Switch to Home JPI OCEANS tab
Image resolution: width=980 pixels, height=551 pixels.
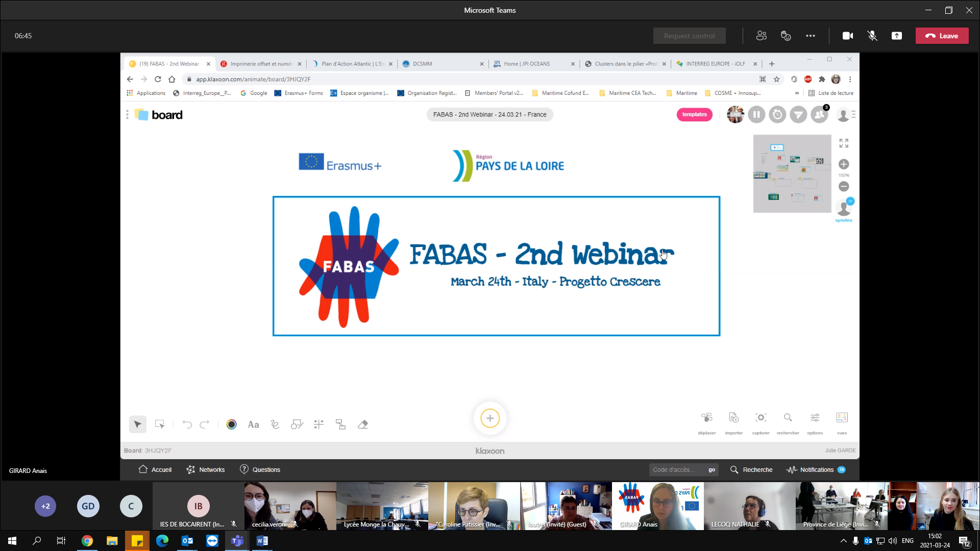tap(534, 64)
